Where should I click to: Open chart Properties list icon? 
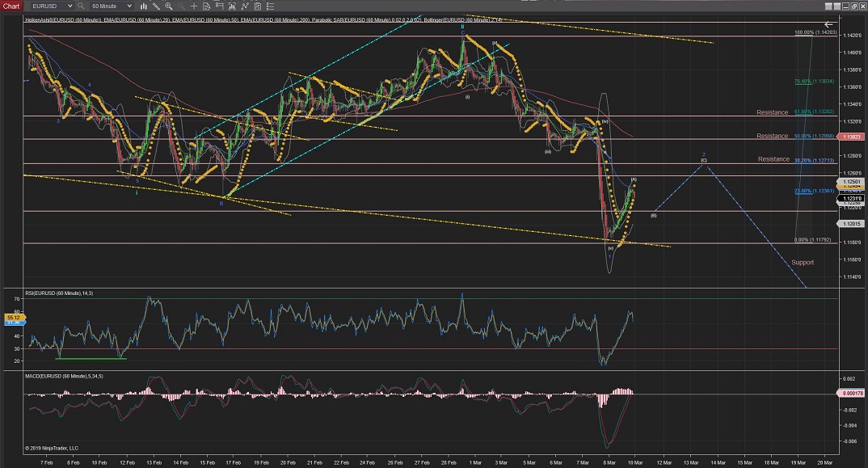point(271,6)
